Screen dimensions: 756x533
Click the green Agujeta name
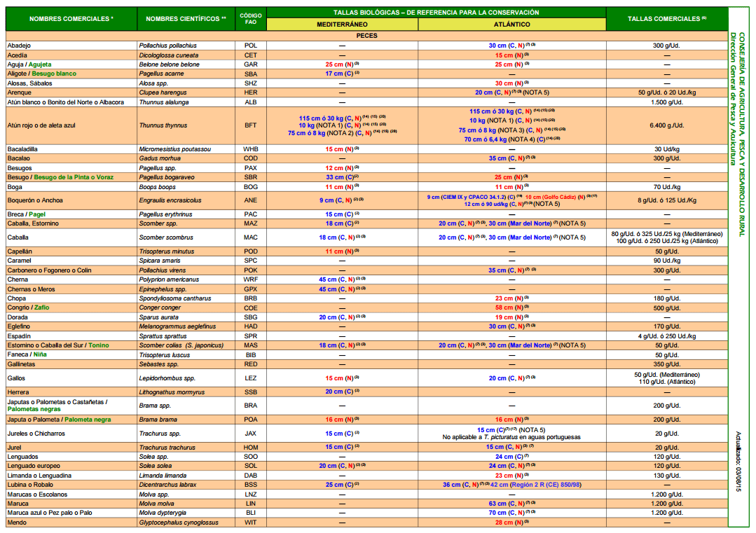coord(39,64)
